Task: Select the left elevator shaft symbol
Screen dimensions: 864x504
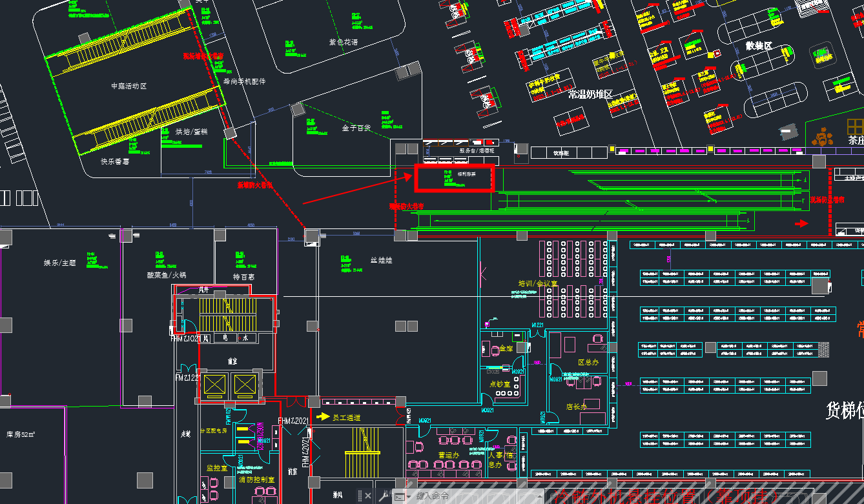Action: (x=214, y=385)
